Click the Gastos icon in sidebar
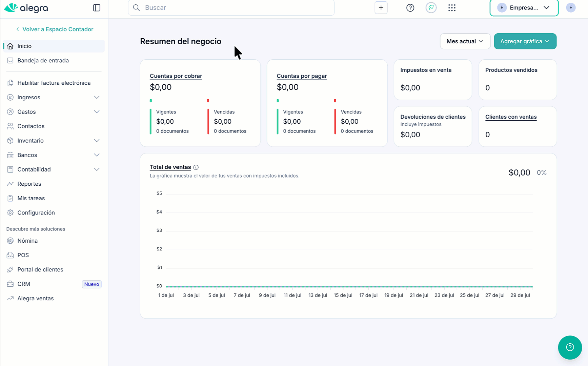 point(11,112)
